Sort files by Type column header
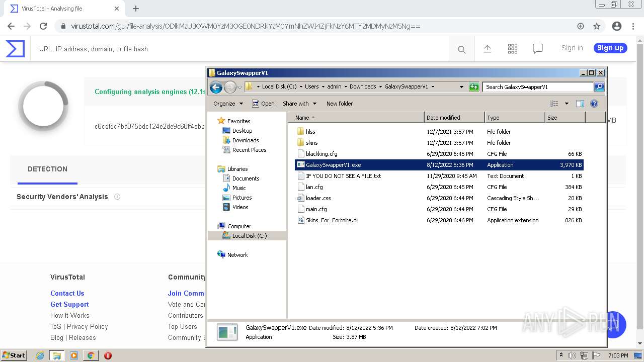 [515, 118]
